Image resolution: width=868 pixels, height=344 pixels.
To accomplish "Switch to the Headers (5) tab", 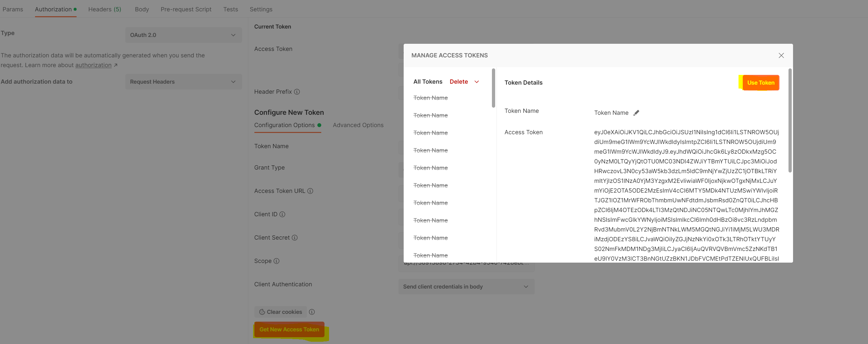I will click(x=104, y=9).
